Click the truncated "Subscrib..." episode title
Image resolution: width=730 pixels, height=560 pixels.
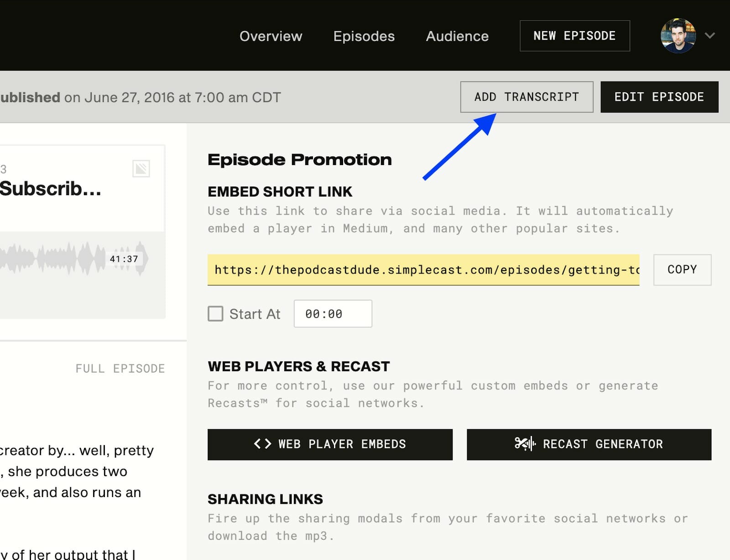pos(50,189)
